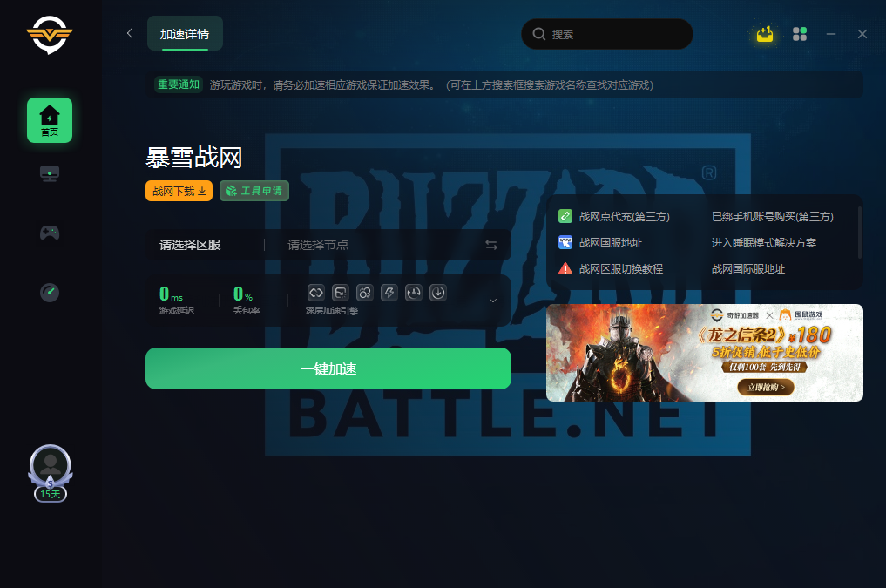Open the yellow crown VIP gift icon
Screen dimensions: 886x588
765,34
